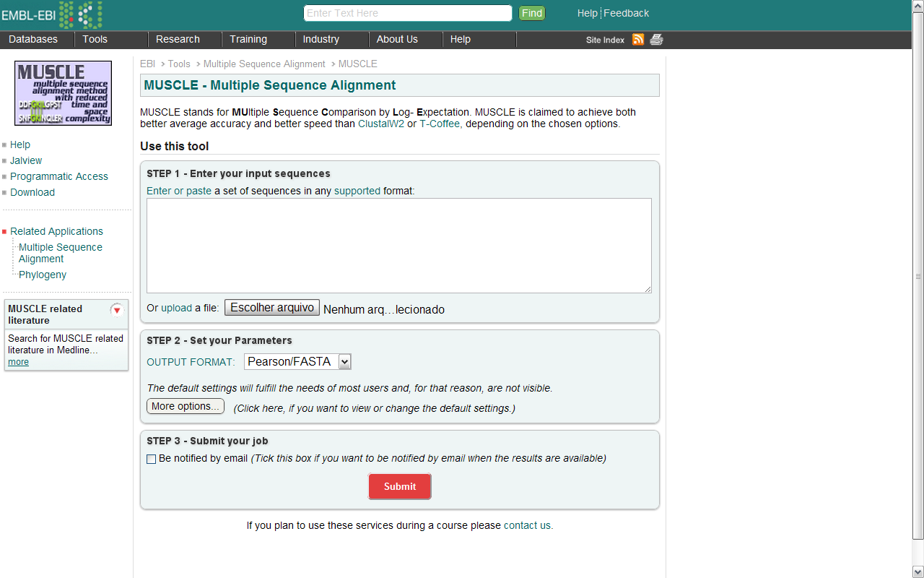Click the MUSCLE logo image

click(64, 93)
